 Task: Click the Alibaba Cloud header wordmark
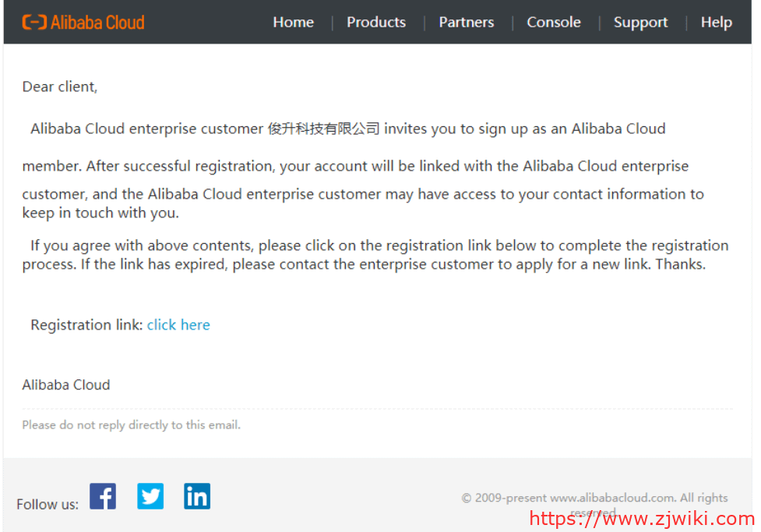click(x=97, y=22)
